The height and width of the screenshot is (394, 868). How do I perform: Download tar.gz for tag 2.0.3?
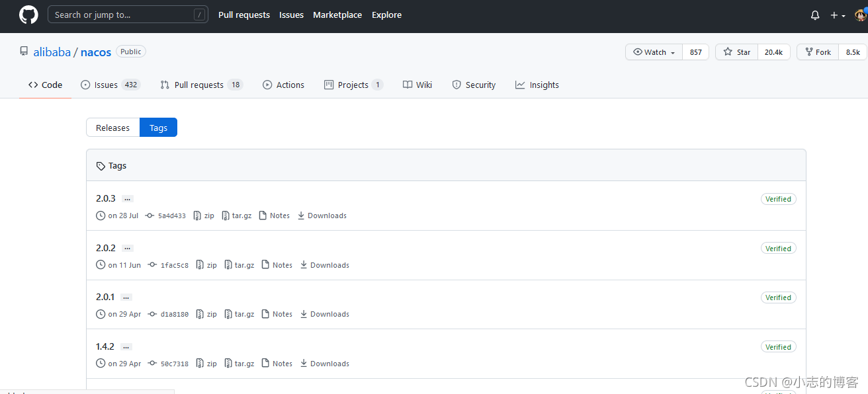point(237,216)
